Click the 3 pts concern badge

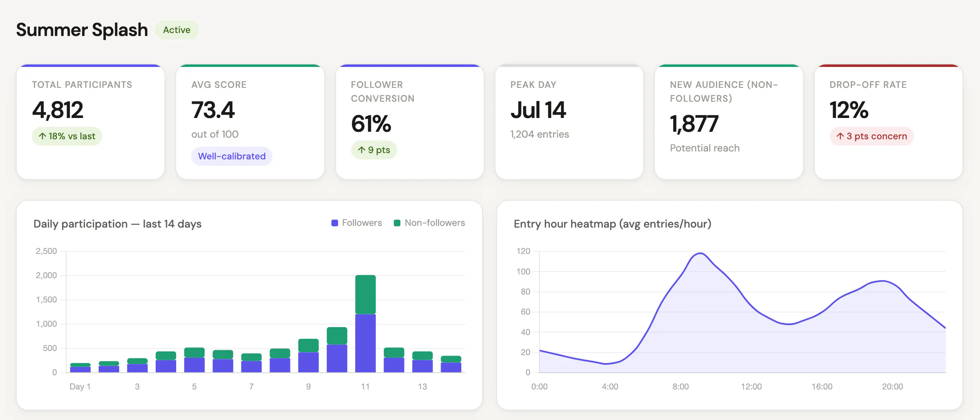(x=872, y=136)
